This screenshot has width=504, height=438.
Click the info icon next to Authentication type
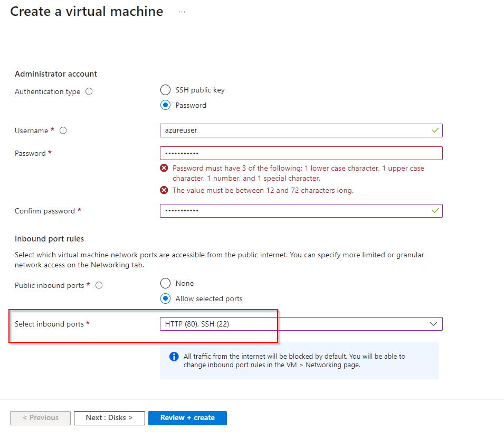89,91
